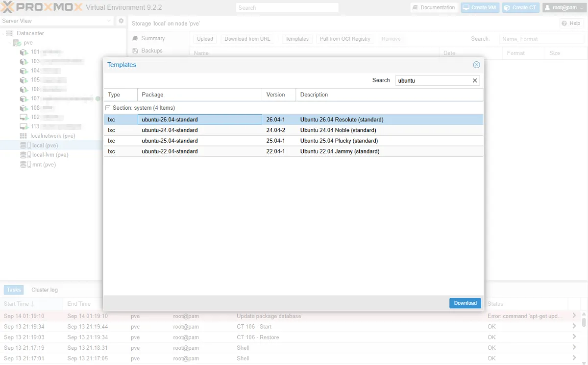Sort by the Type column header
The height and width of the screenshot is (365, 588).
[121, 95]
